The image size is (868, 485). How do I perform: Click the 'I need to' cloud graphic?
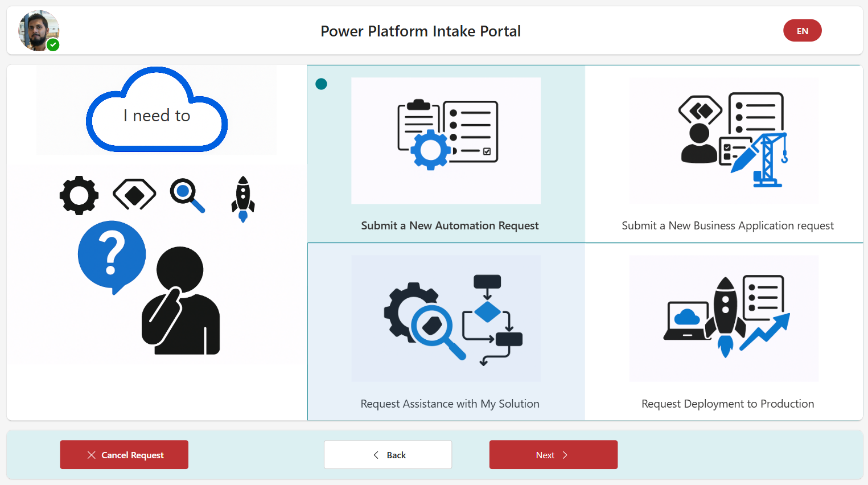point(157,110)
